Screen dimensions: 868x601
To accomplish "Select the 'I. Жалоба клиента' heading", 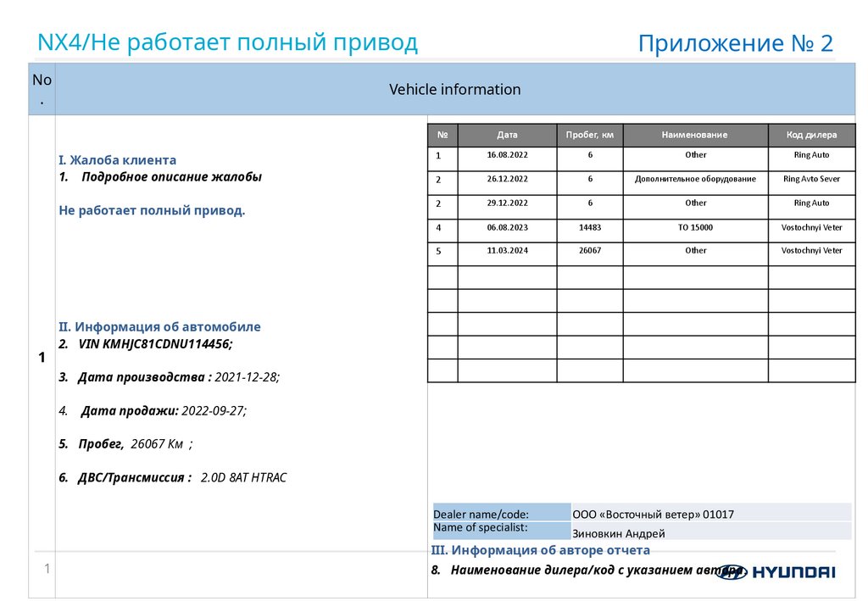I will point(117,160).
